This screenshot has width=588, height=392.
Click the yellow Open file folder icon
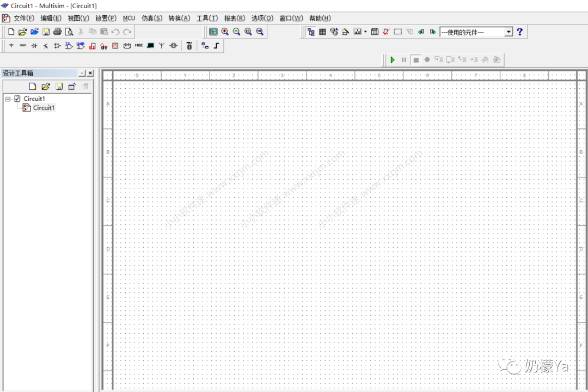point(22,32)
